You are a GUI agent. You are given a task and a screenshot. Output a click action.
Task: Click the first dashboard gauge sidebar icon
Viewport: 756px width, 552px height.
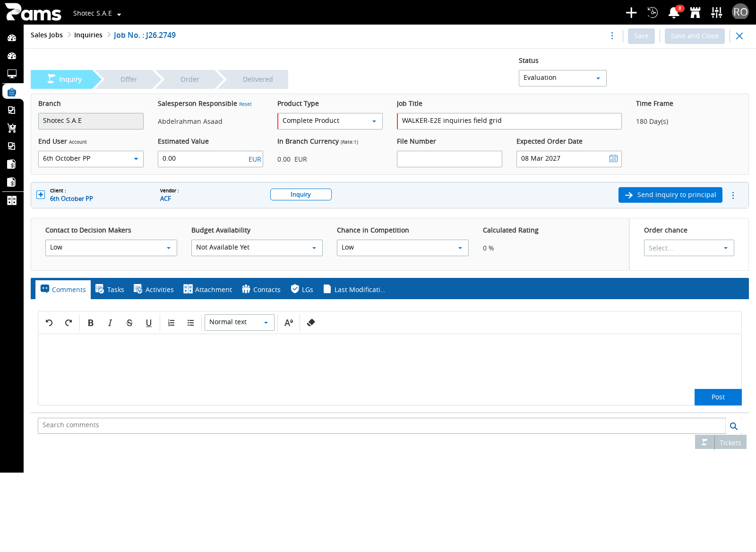point(12,38)
